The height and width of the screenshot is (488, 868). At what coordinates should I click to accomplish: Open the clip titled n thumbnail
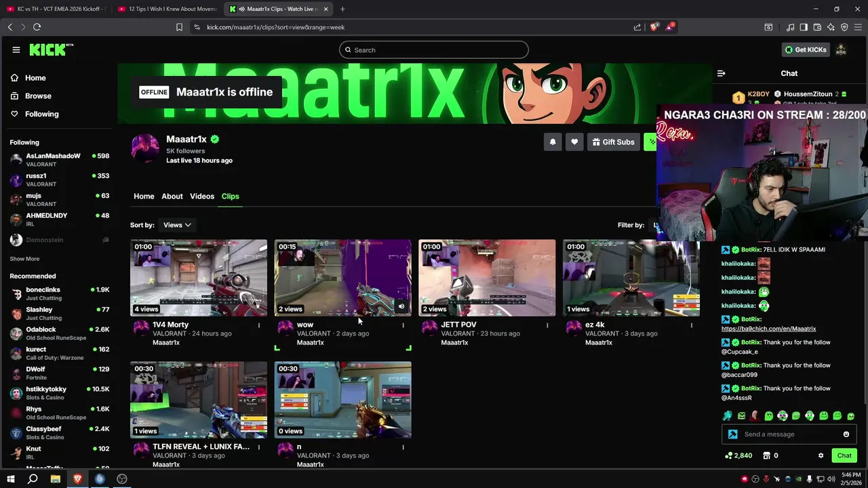[342, 400]
